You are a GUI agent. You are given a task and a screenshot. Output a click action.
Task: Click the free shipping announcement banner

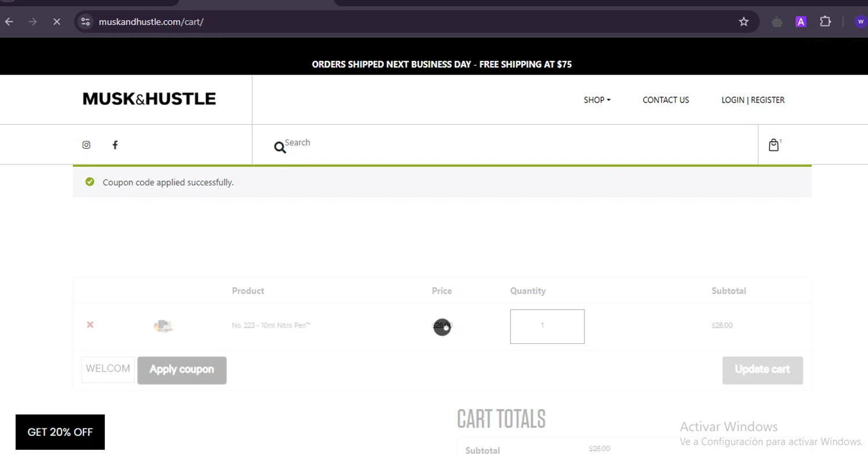pos(442,64)
